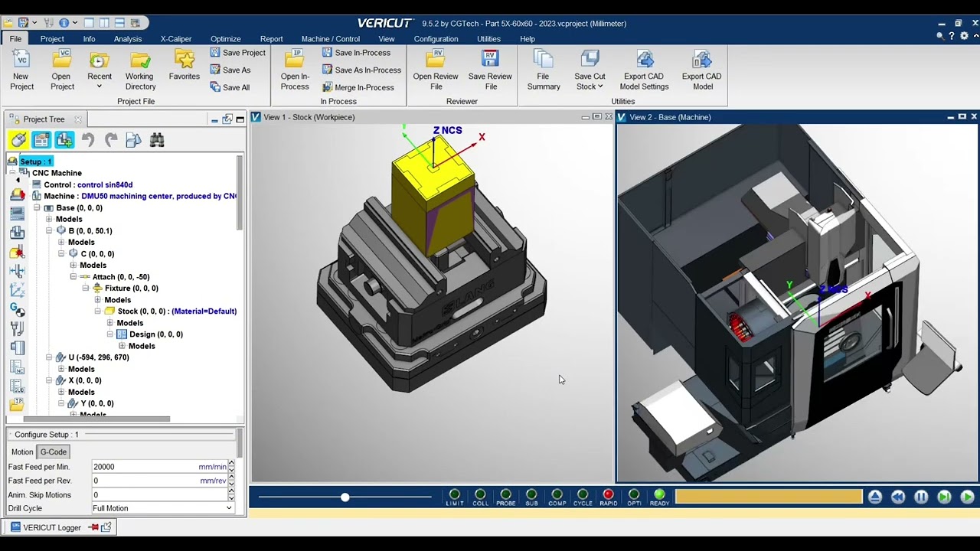Viewport: 980px width, 551px height.
Task: Click Open In-Process icon
Action: [294, 59]
